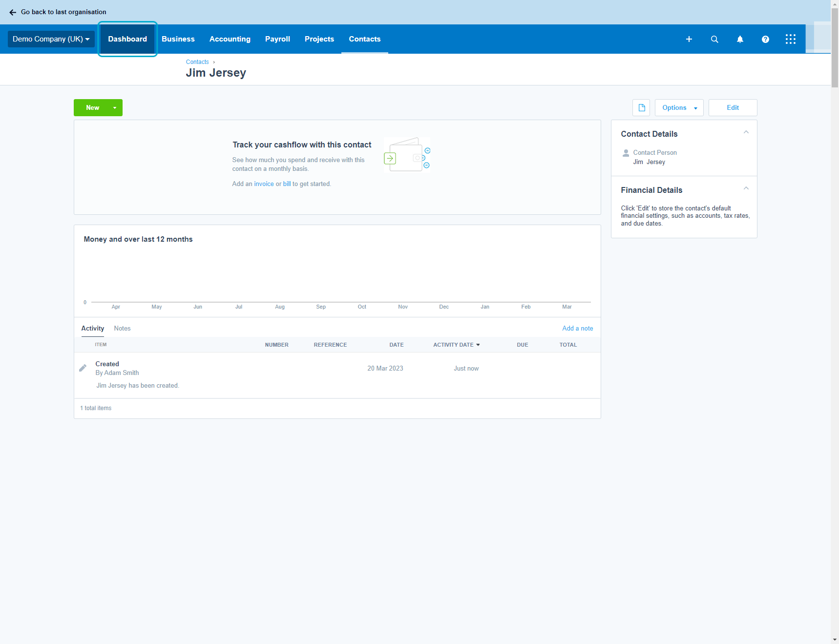This screenshot has height=644, width=839.
Task: Open the plus create-new icon
Action: coord(689,39)
